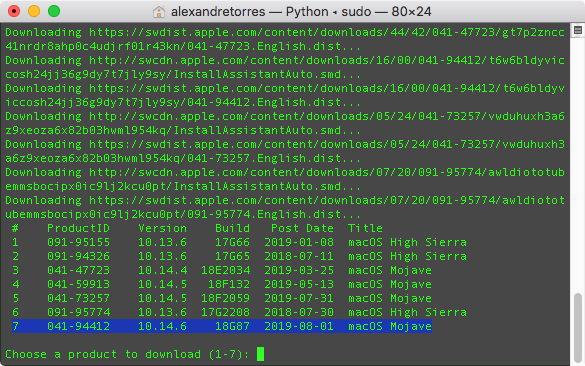The width and height of the screenshot is (585, 366).
Task: Click version 10.14.6 in highlighted row
Action: [162, 326]
